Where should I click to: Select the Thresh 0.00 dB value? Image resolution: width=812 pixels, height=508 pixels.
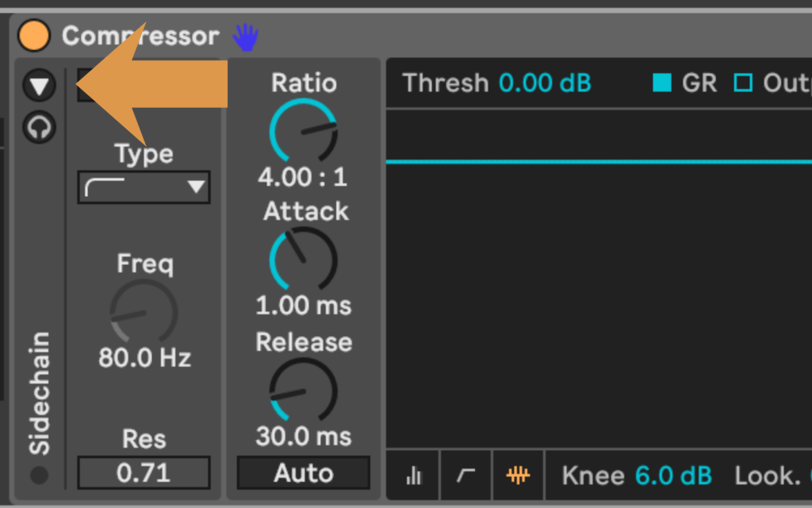point(545,83)
